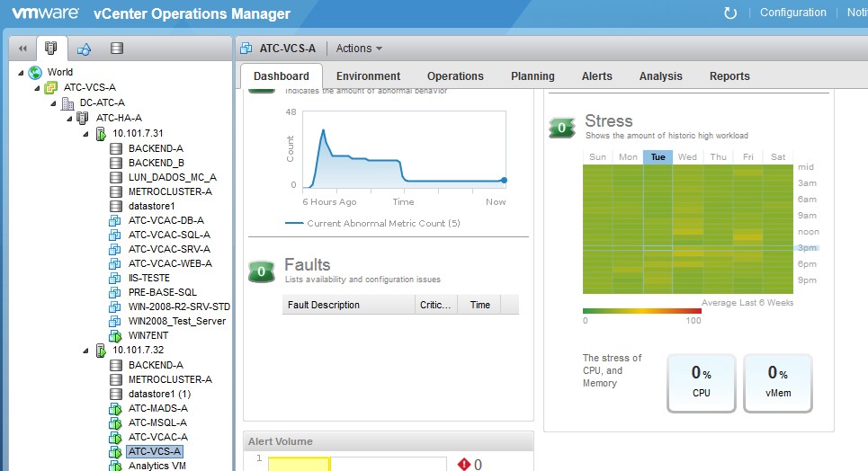Open the Configuration link
The width and height of the screenshot is (868, 471).
pos(792,13)
